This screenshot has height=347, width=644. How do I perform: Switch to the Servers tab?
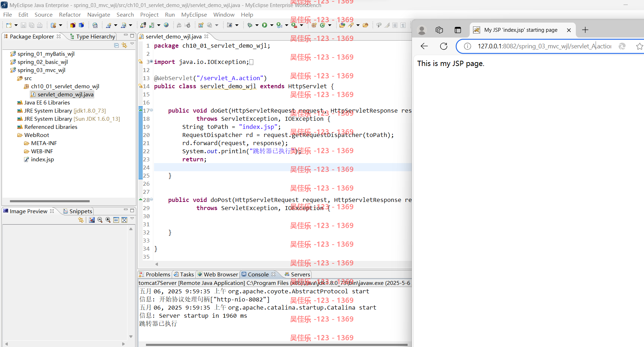point(297,274)
